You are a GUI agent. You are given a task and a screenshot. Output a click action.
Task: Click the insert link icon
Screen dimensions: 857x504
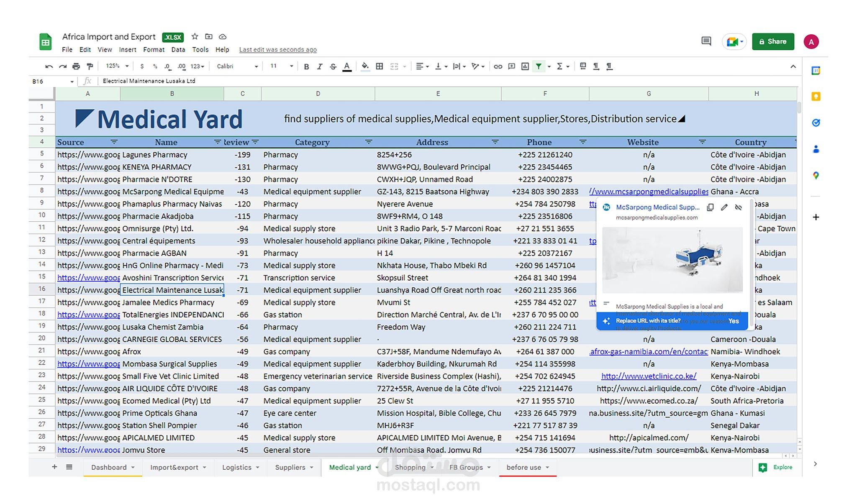[498, 66]
